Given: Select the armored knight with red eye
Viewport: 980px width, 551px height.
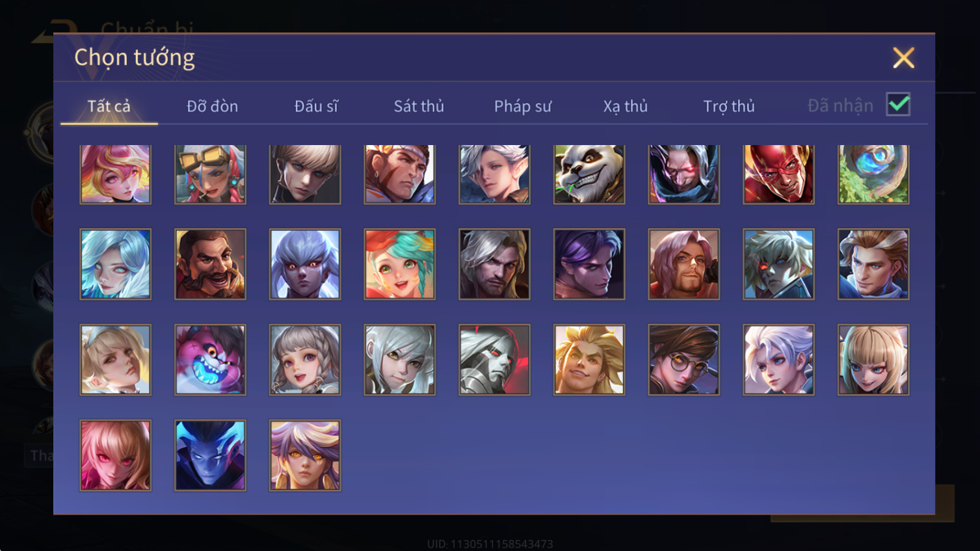Looking at the screenshot, I should pyautogui.click(x=494, y=360).
